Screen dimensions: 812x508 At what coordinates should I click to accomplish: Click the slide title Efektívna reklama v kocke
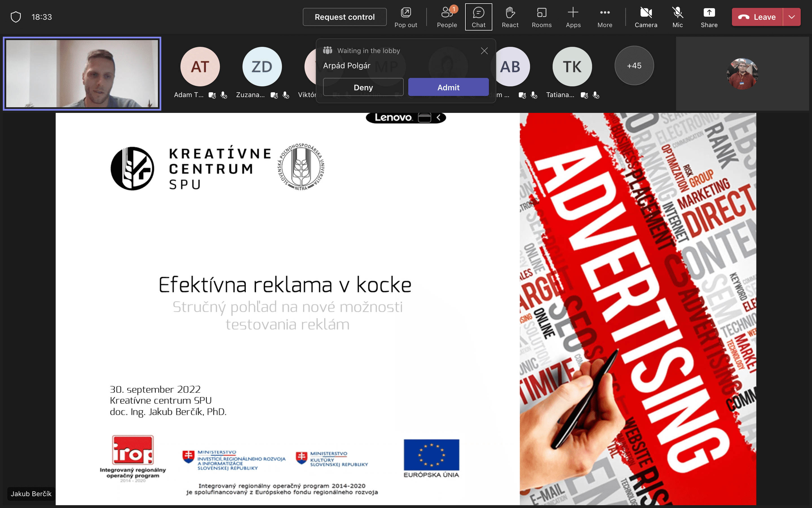(285, 285)
